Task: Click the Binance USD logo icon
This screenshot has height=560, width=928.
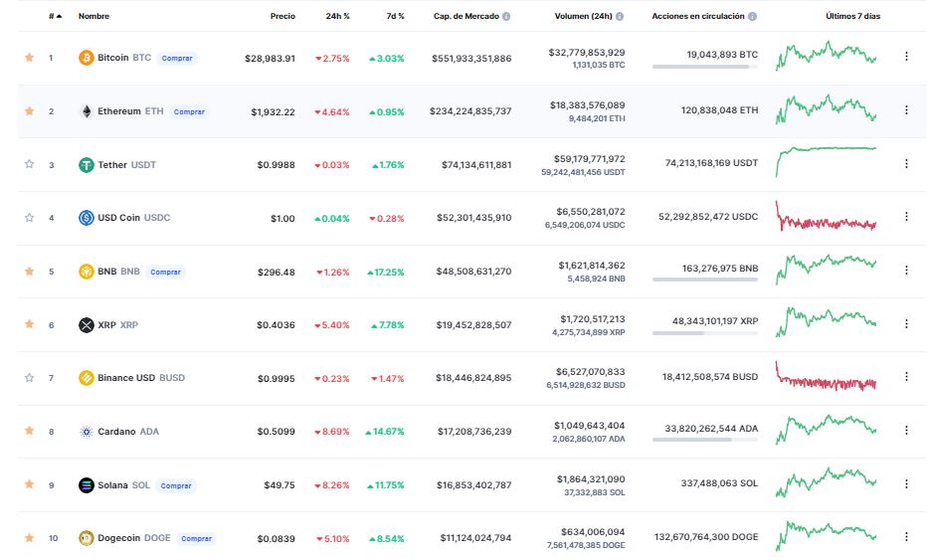Action: point(87,378)
